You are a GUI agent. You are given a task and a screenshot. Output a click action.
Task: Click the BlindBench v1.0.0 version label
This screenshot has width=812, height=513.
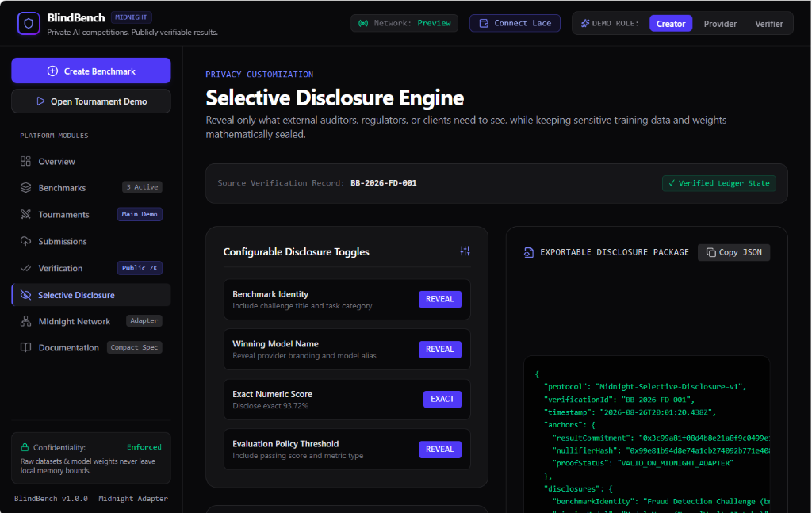click(x=51, y=499)
